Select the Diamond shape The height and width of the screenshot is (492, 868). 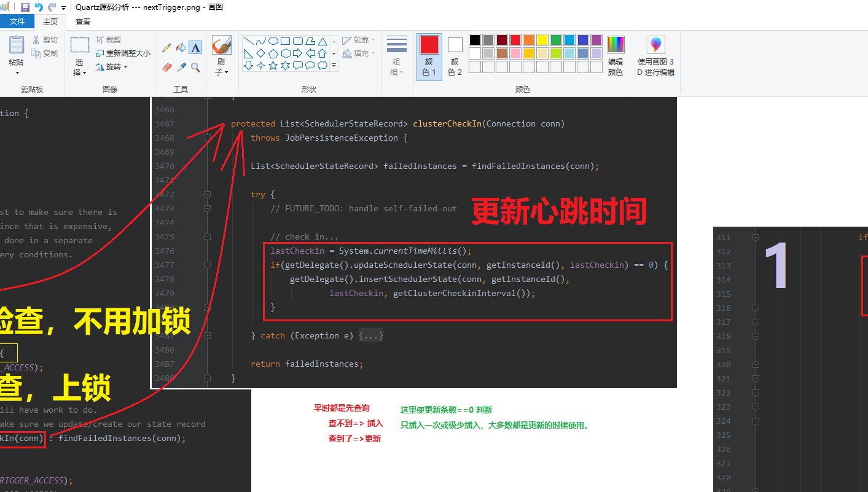[261, 53]
